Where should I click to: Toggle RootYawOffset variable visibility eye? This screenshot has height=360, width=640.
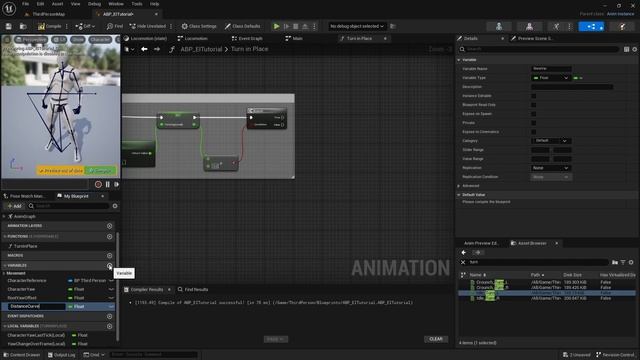(111, 298)
